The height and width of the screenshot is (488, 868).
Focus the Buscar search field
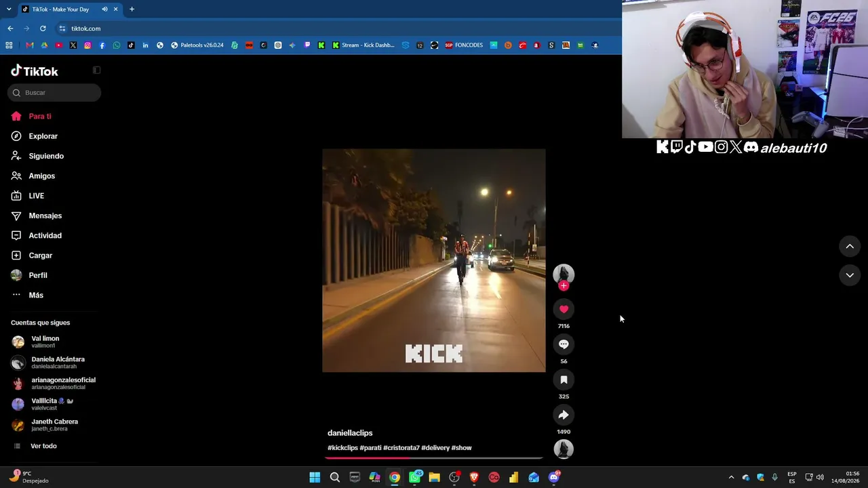point(54,93)
